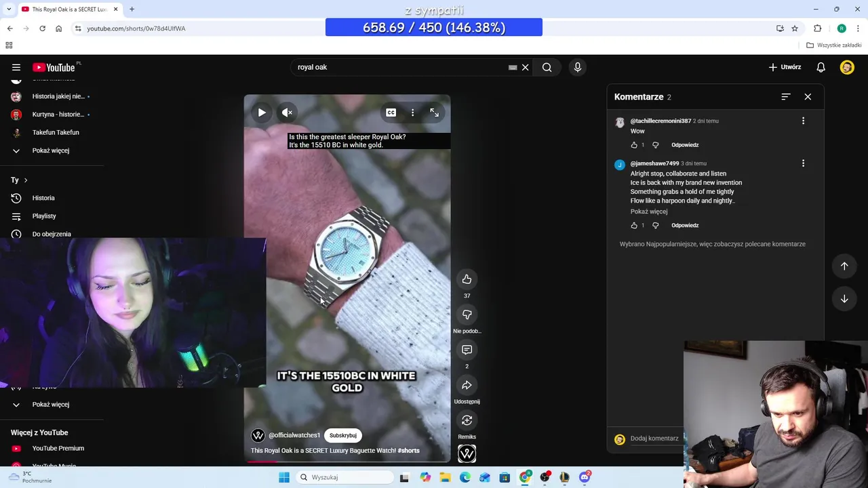Open the on-screen keyboard in search box
The width and height of the screenshot is (868, 488).
(513, 67)
